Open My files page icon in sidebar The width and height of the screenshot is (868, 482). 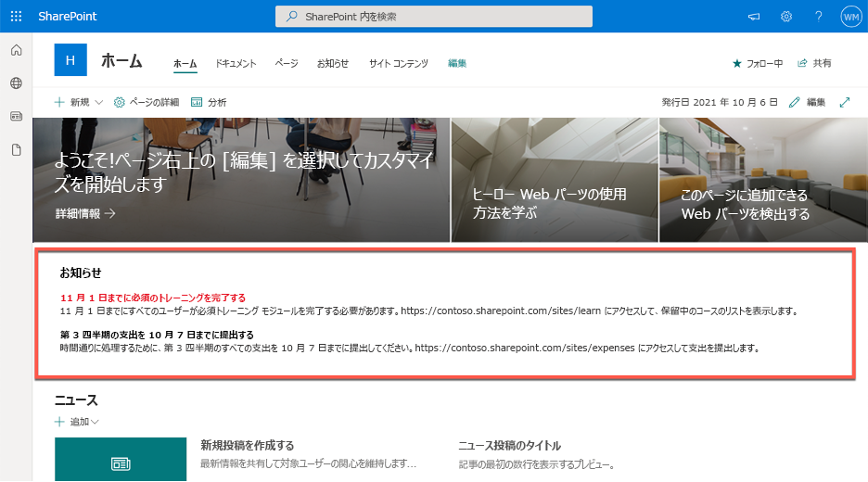16,150
